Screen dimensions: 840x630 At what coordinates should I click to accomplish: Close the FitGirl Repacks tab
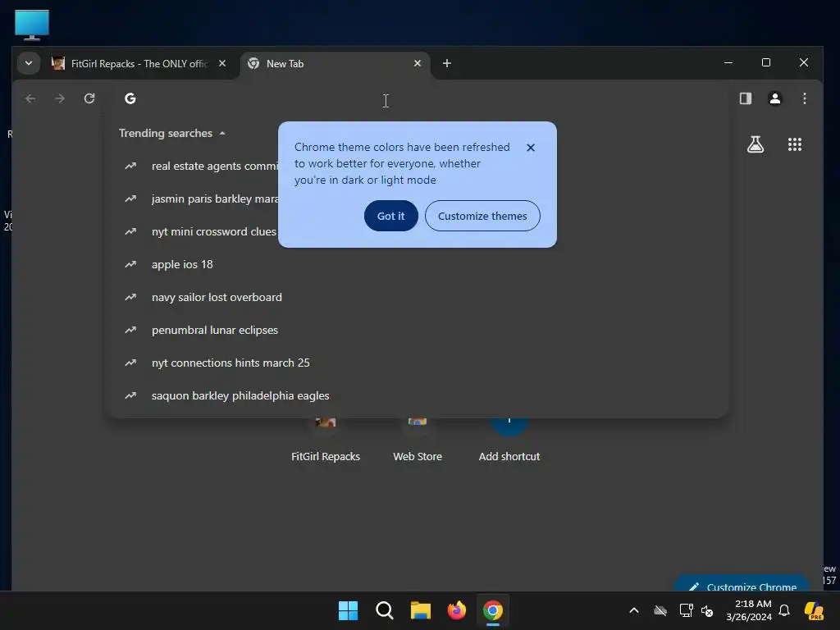[221, 63]
